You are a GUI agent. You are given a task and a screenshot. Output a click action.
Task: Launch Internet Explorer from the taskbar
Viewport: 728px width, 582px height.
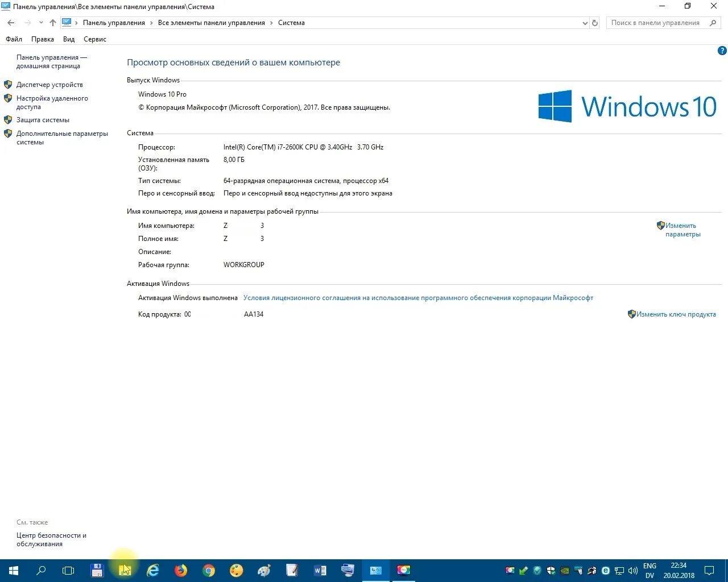point(153,570)
